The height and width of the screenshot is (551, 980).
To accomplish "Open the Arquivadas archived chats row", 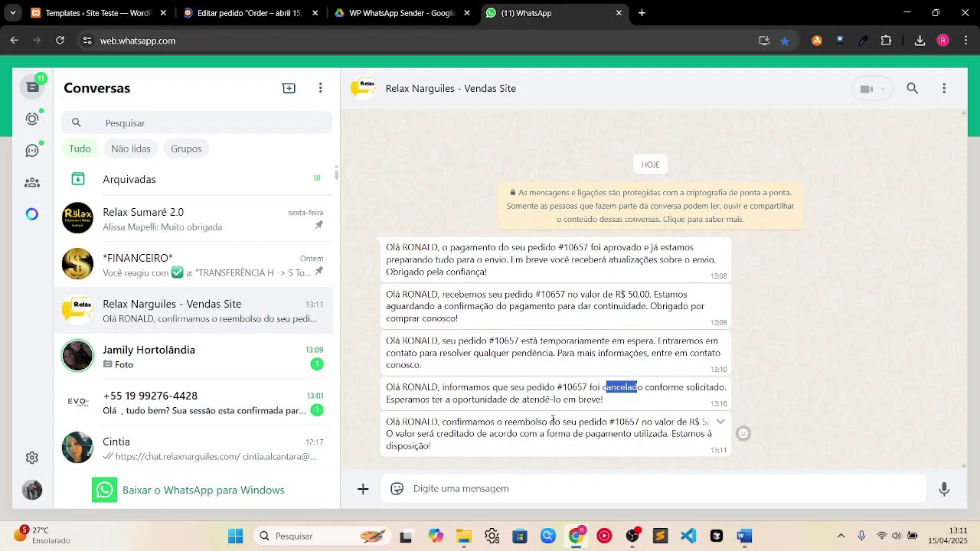I will pos(193,179).
